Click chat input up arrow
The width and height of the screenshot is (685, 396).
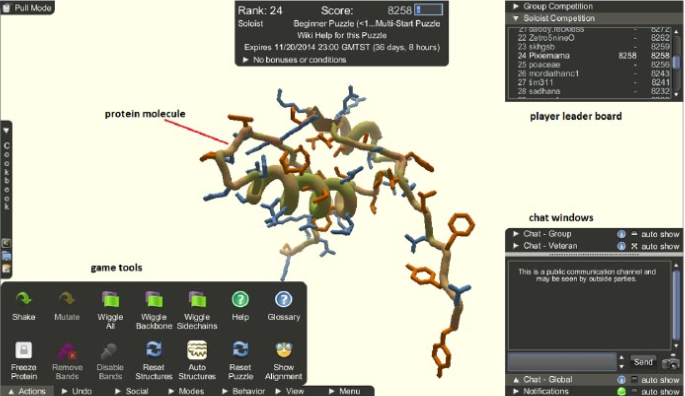click(622, 357)
